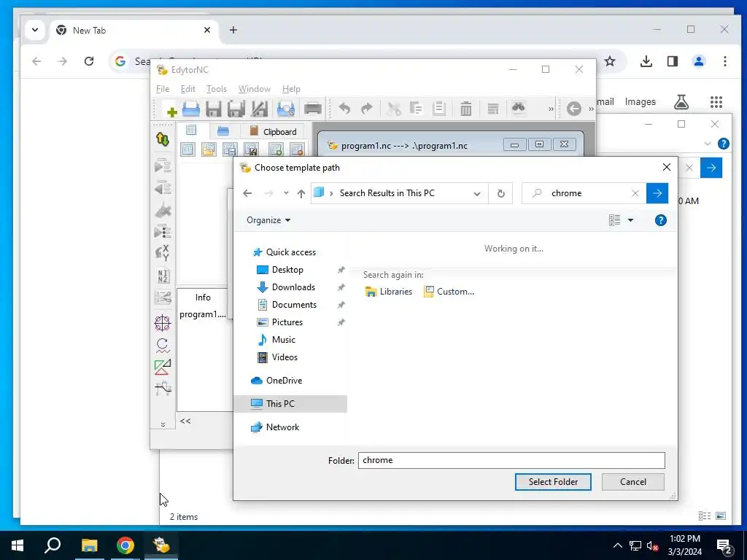Open a file using EdytorNC toolbar folder icon
Viewport: 747px width, 560px height.
(191, 109)
